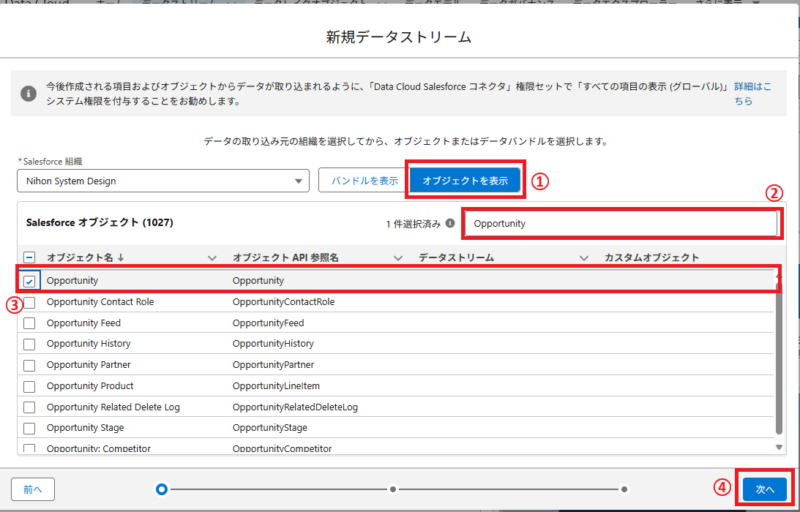Select the Opportunity Product checkbox
800x512 pixels.
point(29,386)
